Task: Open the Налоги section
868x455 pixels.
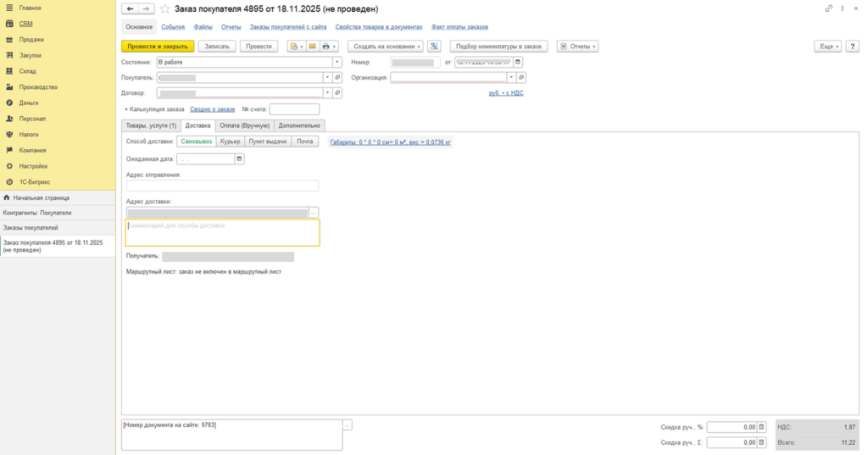Action: pyautogui.click(x=29, y=135)
